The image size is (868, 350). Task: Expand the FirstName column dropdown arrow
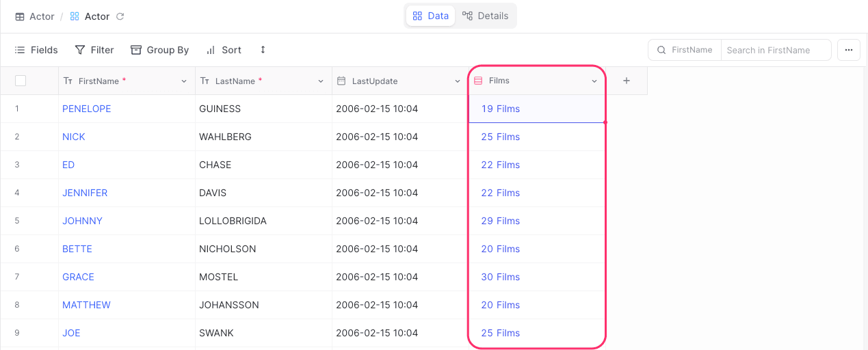point(183,81)
